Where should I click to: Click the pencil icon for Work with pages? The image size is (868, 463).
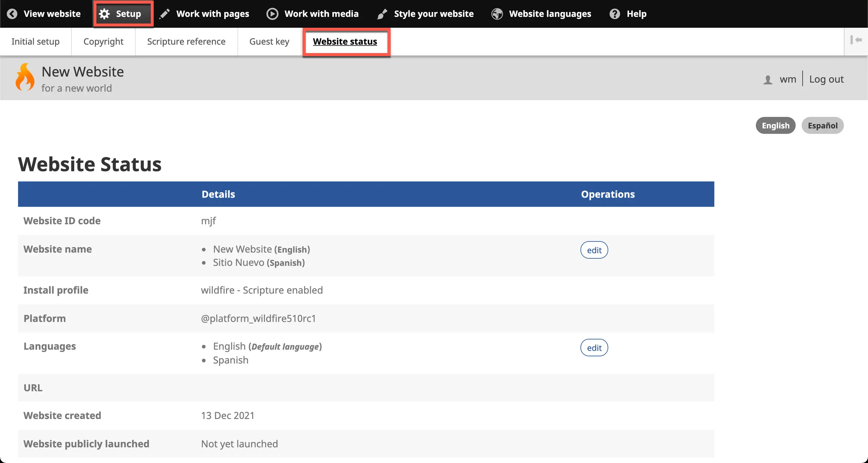(x=165, y=14)
